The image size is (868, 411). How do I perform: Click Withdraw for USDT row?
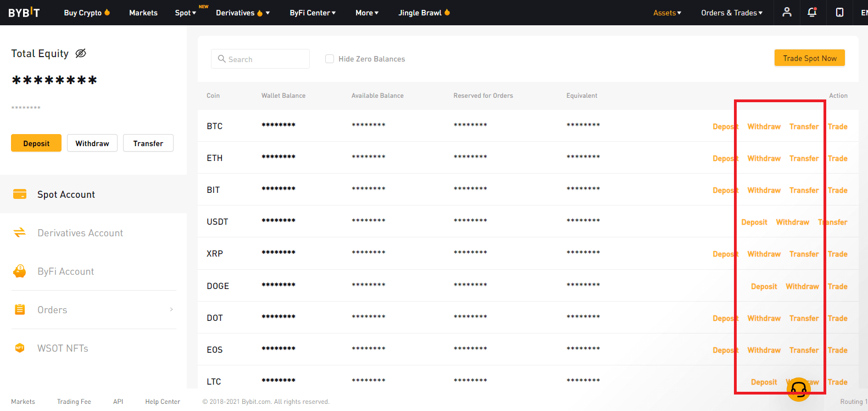tap(792, 222)
